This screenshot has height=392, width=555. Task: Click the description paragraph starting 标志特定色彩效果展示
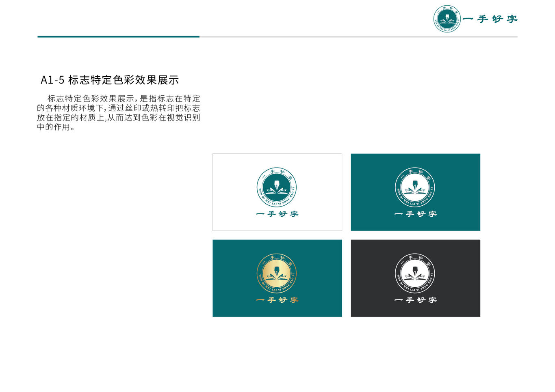click(x=119, y=113)
